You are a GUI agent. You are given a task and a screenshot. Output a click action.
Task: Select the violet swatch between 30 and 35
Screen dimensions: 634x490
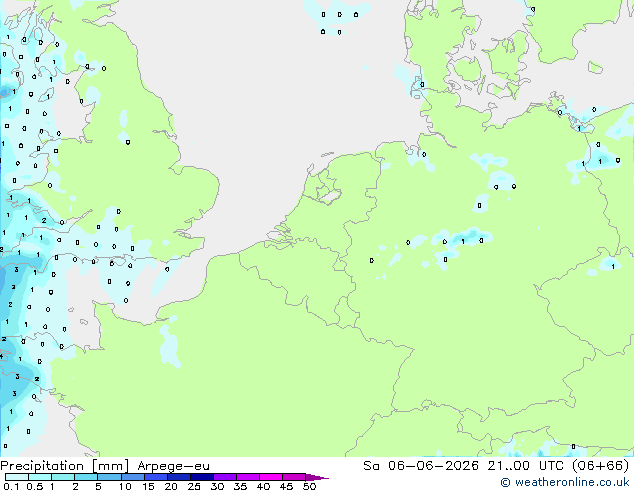point(225,477)
